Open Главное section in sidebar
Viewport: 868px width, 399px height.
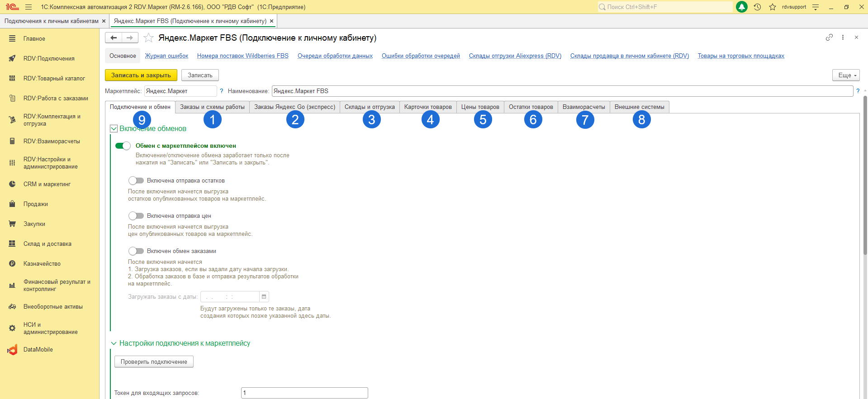pyautogui.click(x=50, y=38)
